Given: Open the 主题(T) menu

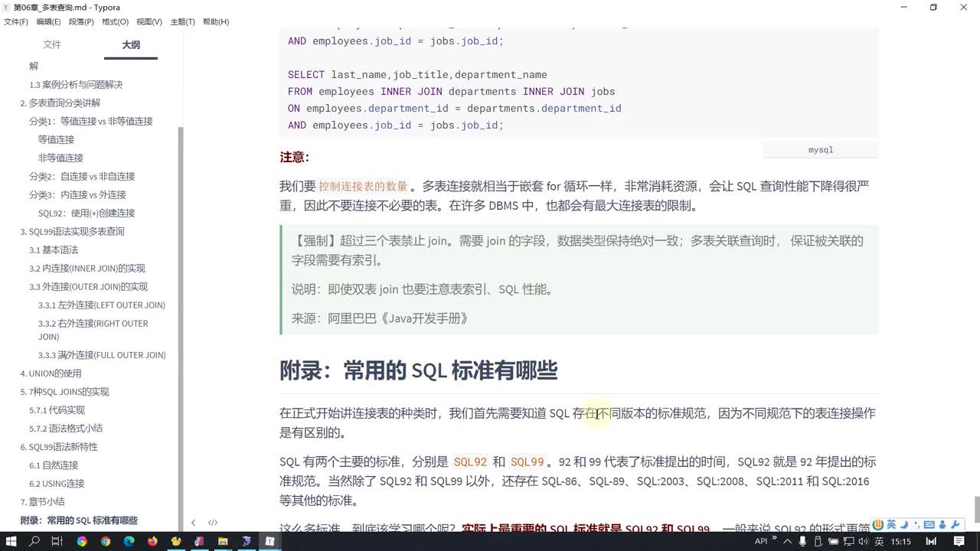Looking at the screenshot, I should coord(182,21).
